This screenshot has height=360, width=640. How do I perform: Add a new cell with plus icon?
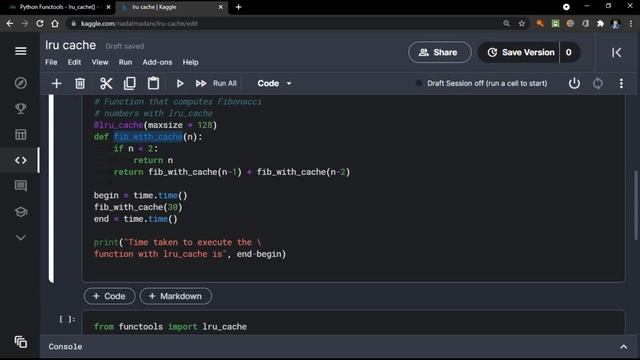(56, 83)
